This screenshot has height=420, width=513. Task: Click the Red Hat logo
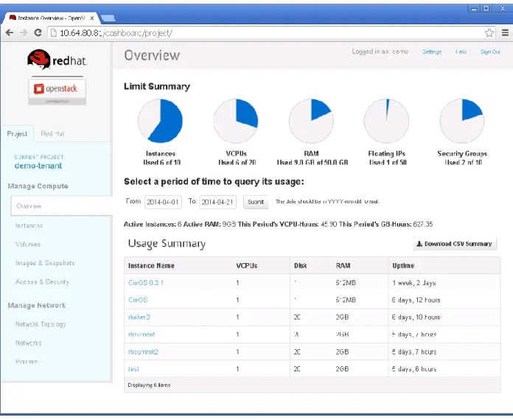[x=57, y=60]
